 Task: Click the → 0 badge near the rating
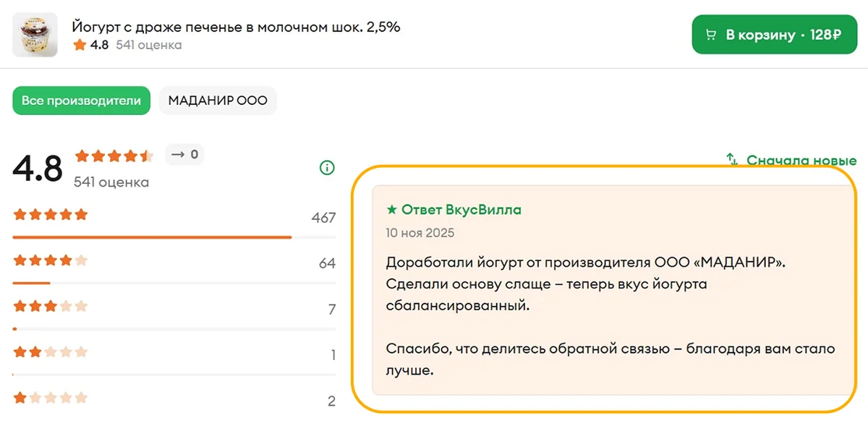coord(184,155)
